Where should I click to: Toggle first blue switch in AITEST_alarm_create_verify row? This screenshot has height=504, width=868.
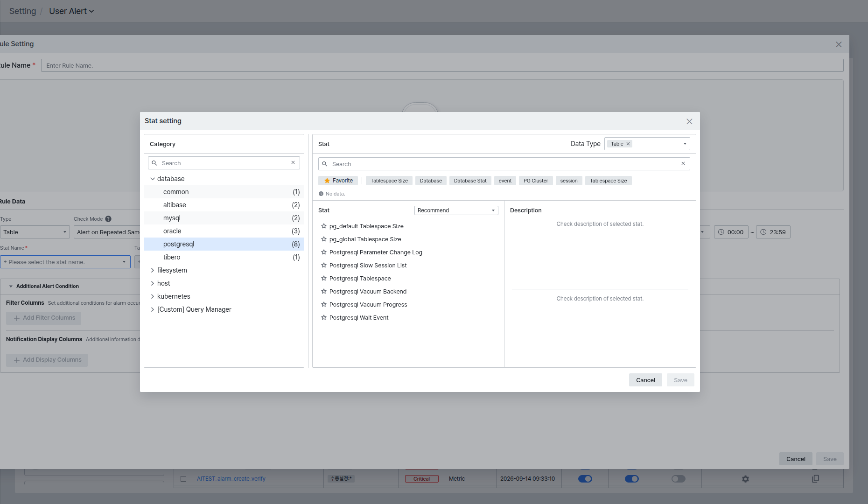[585, 479]
